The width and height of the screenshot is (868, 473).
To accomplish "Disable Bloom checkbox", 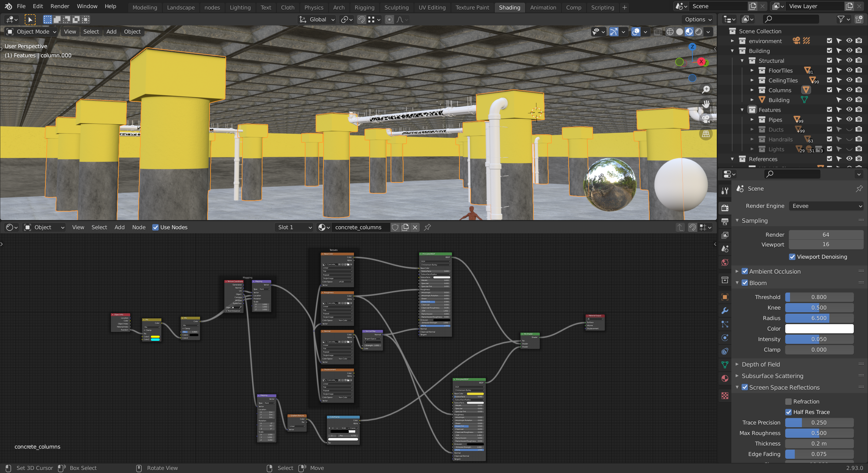I will click(745, 283).
